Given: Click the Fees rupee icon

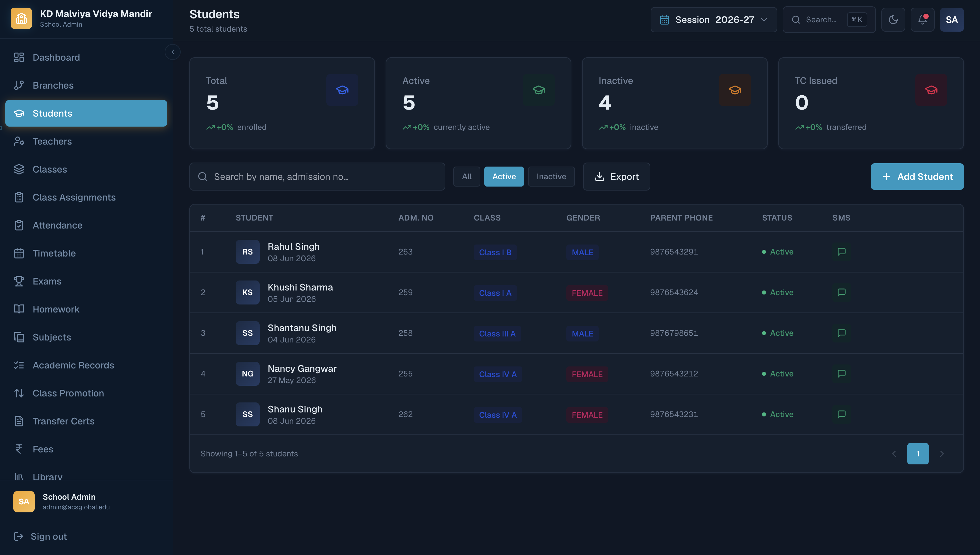Looking at the screenshot, I should pyautogui.click(x=19, y=449).
